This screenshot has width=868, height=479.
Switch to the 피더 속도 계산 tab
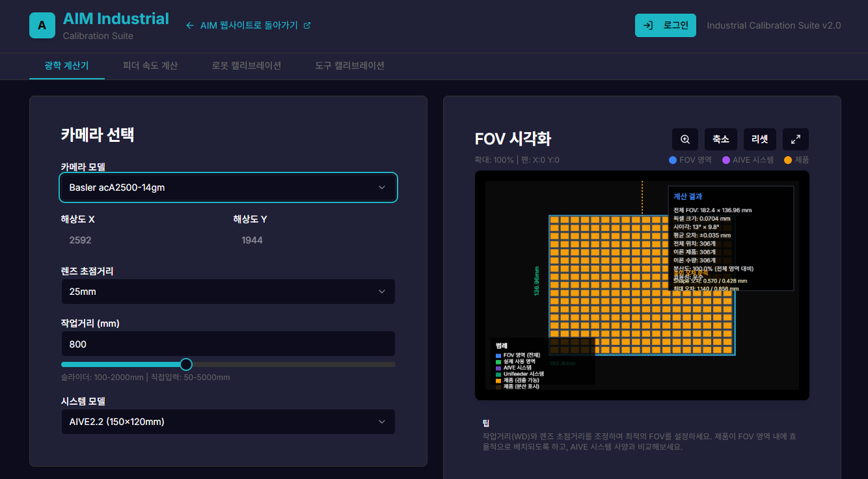tap(150, 66)
